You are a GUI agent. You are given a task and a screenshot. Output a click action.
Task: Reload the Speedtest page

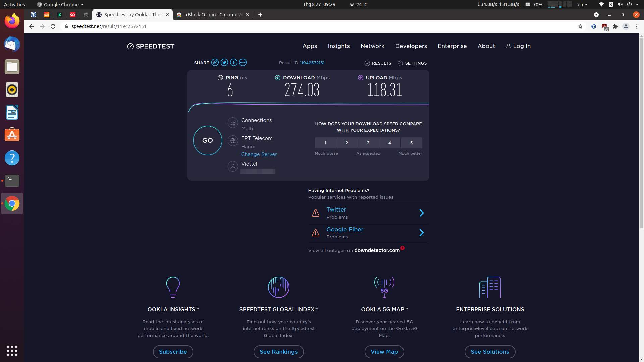[53, 26]
